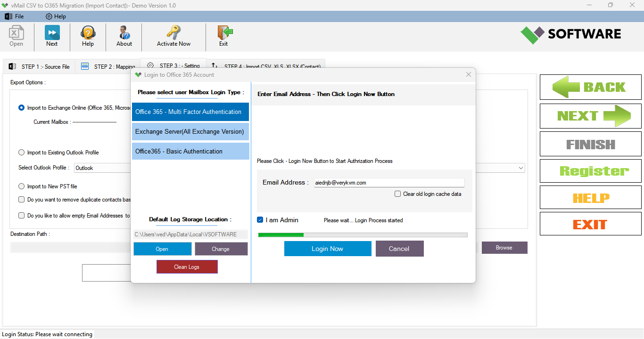Expand the Select Outlook Profile dropdown

pos(520,168)
